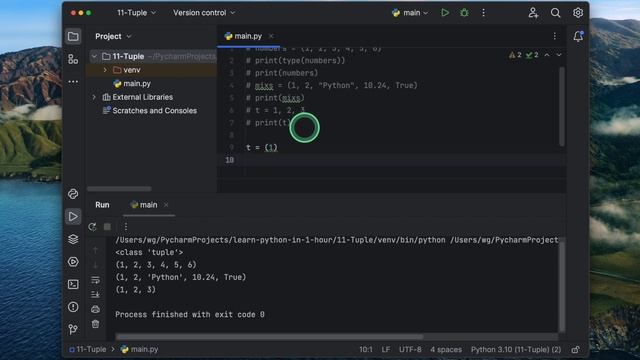Click the editor vertical scrollbar
The width and height of the screenshot is (640, 360).
tap(562, 107)
